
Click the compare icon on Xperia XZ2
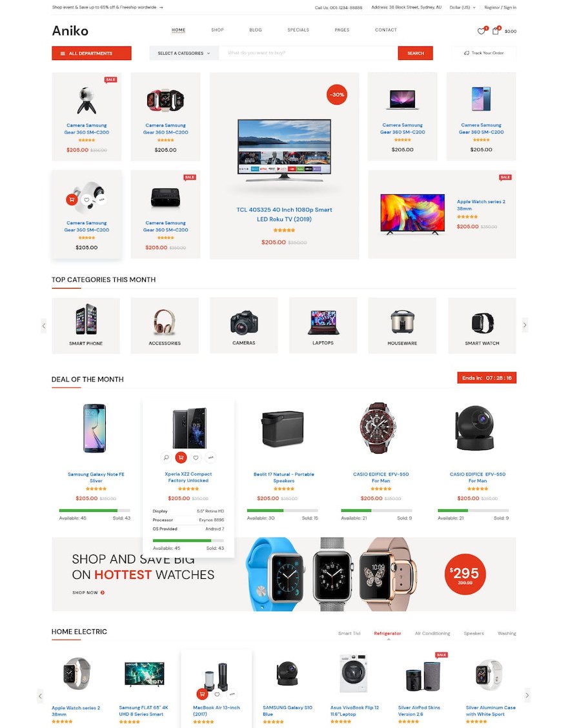pyautogui.click(x=210, y=458)
